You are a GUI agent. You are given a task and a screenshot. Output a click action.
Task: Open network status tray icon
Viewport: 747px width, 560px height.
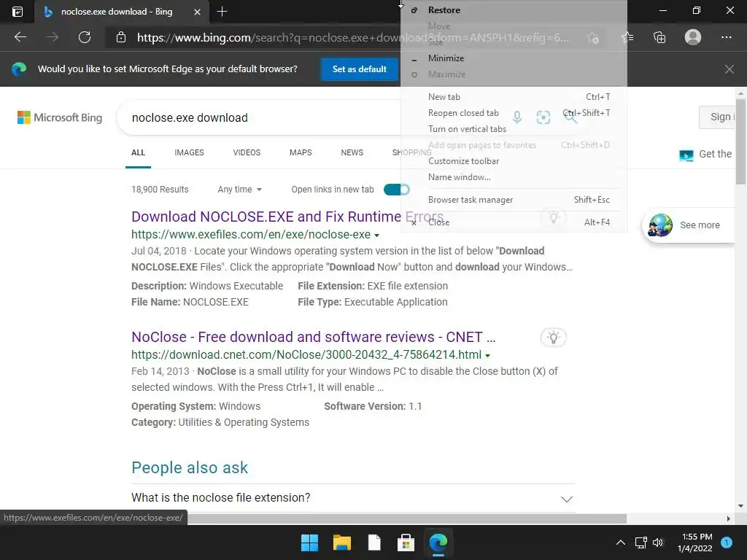[x=640, y=542]
